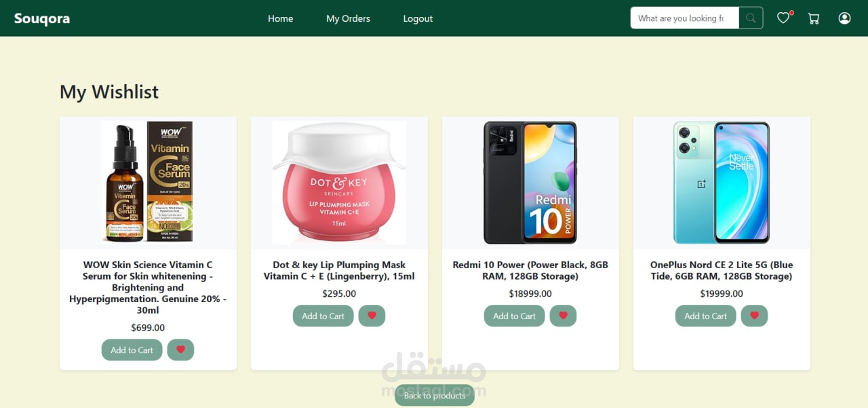Toggle heart for OnePlus Nord CE 2 Lite
868x408 pixels.
(754, 316)
